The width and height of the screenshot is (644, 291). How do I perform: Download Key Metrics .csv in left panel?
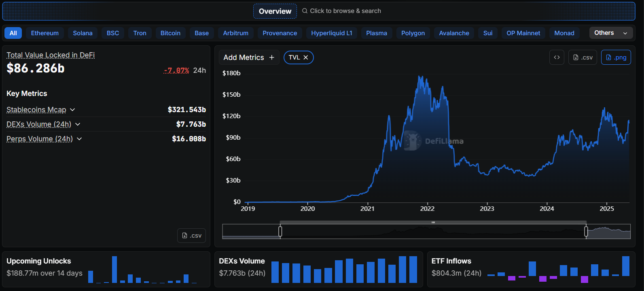coord(192,236)
